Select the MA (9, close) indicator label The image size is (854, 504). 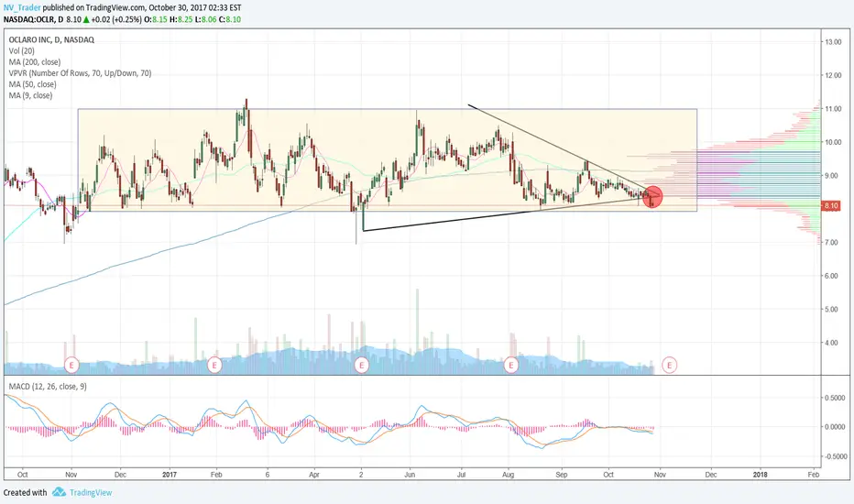[30, 95]
